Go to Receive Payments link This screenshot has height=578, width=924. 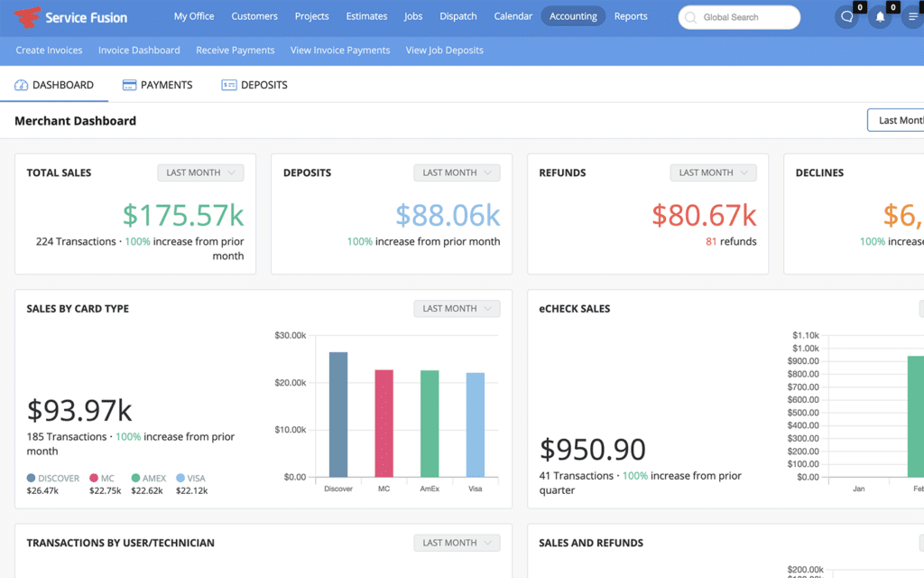(235, 51)
